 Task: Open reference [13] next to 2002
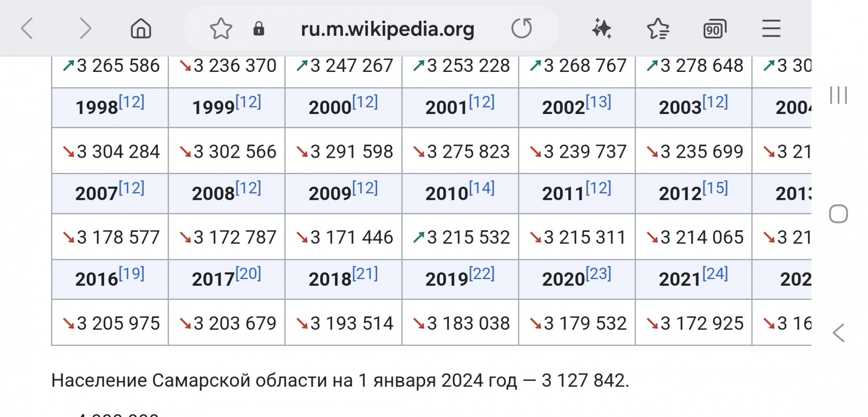pyautogui.click(x=599, y=102)
